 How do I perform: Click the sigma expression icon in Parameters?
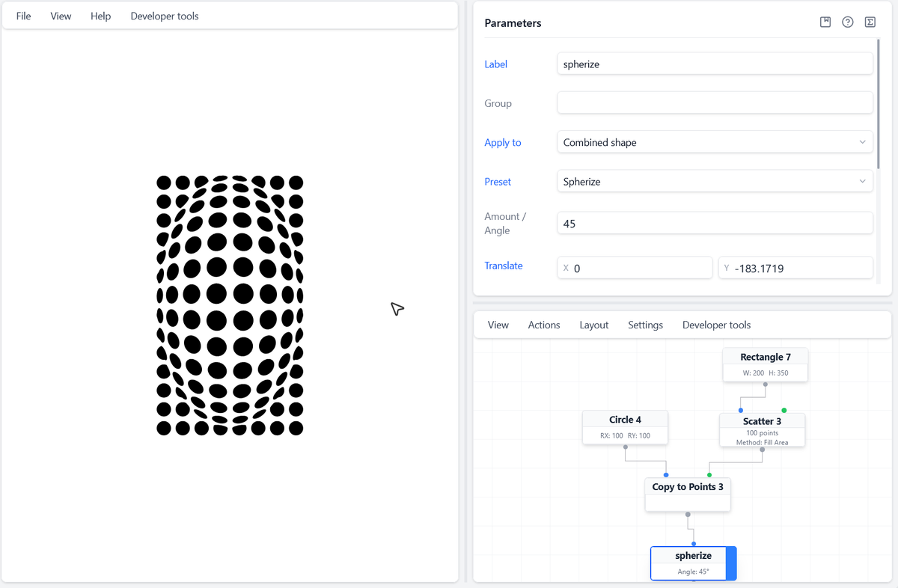pyautogui.click(x=870, y=22)
